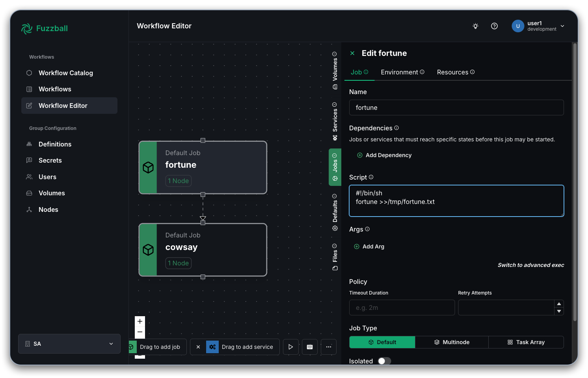Click the cube icon on cowsay node

(148, 250)
